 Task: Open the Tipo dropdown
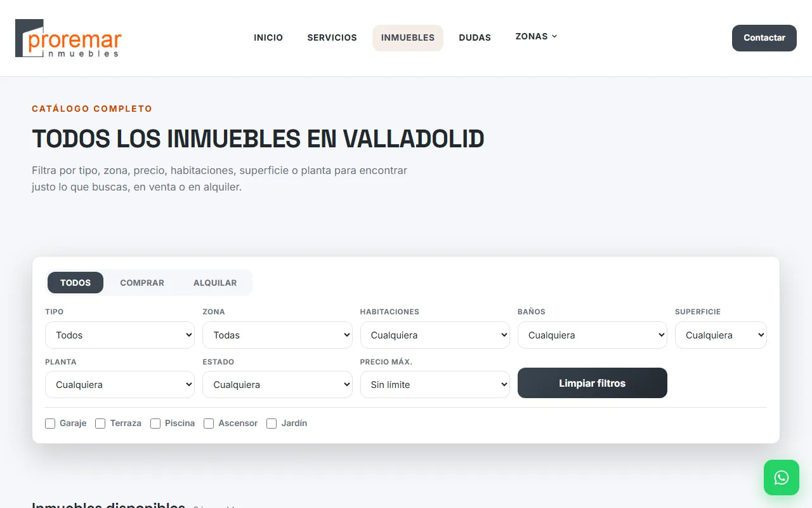click(120, 335)
